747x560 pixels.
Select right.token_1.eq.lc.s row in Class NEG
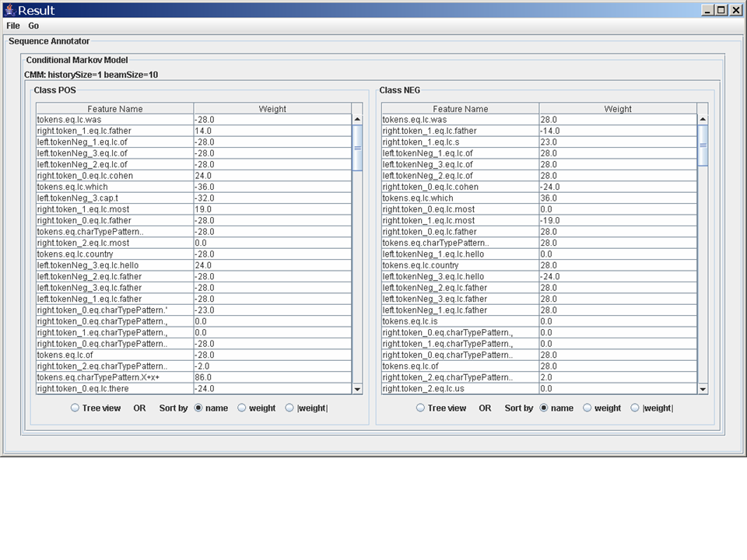(461, 142)
